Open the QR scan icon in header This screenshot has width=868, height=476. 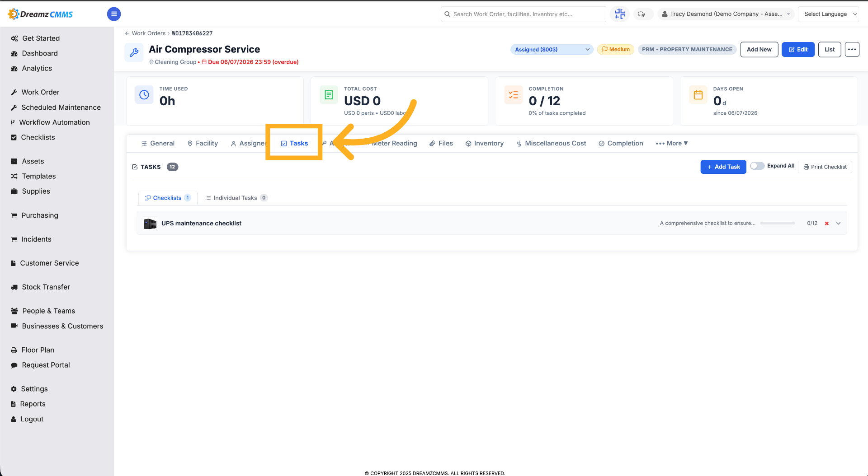[620, 14]
